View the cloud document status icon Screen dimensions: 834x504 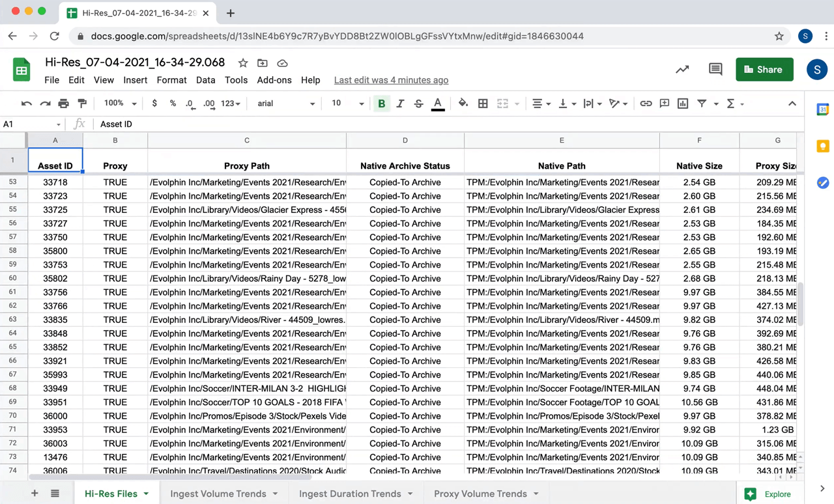(282, 63)
